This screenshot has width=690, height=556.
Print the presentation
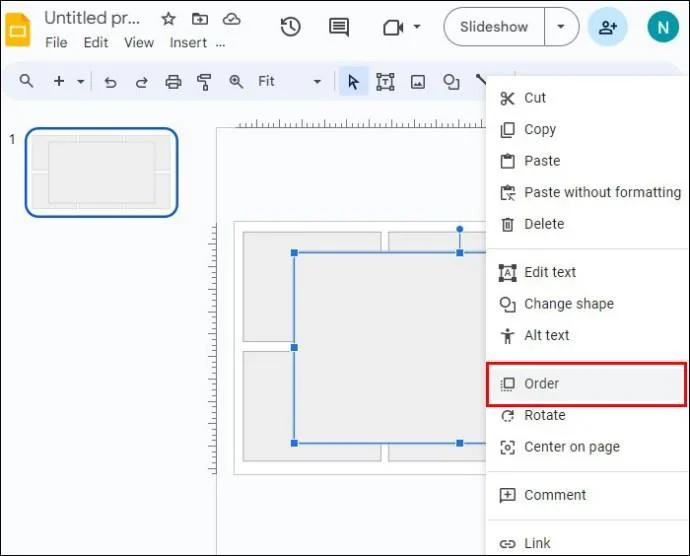pos(173,82)
